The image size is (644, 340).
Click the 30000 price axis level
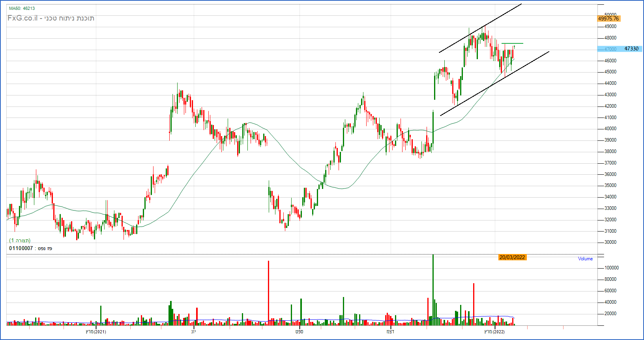pos(610,242)
